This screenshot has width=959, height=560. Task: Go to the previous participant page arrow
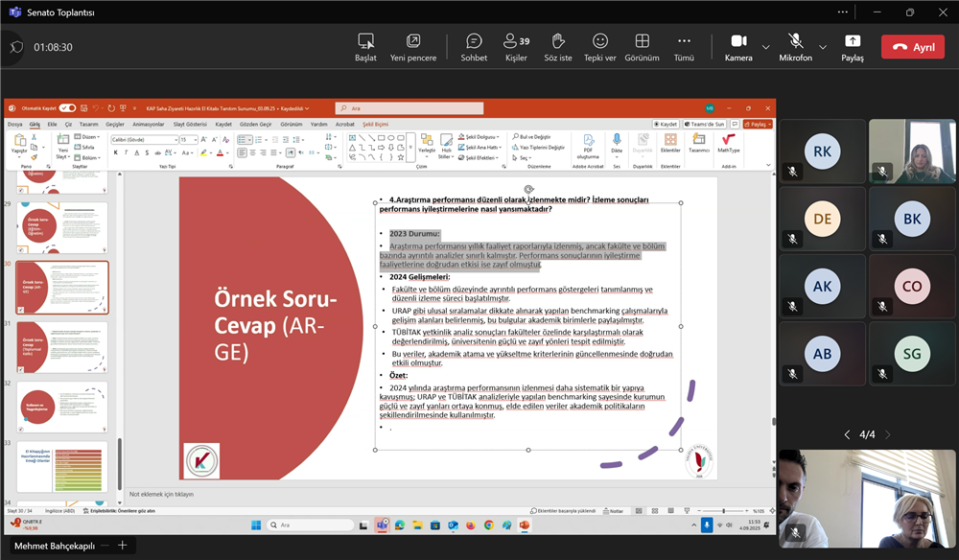click(x=847, y=434)
